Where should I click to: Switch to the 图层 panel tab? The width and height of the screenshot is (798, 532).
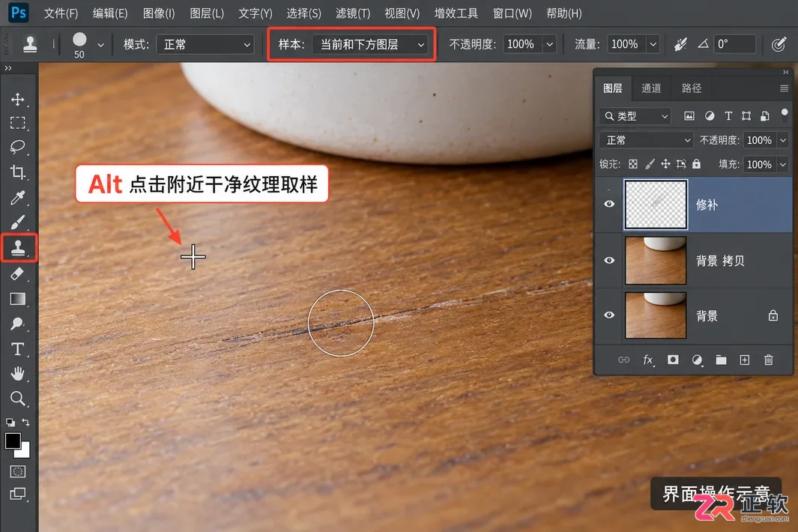click(613, 88)
